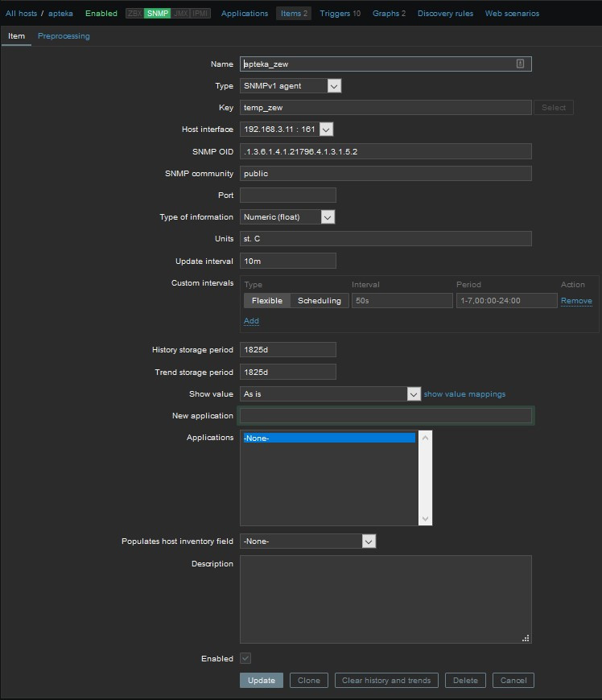602x700 pixels.
Task: Open the Populates host inventory field dropdown
Action: [x=308, y=541]
